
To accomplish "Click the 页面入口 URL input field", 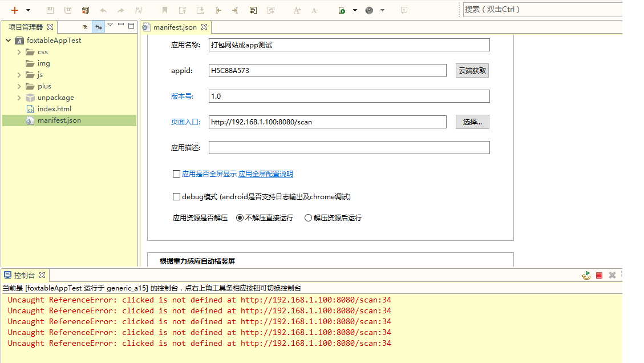I will [x=327, y=122].
